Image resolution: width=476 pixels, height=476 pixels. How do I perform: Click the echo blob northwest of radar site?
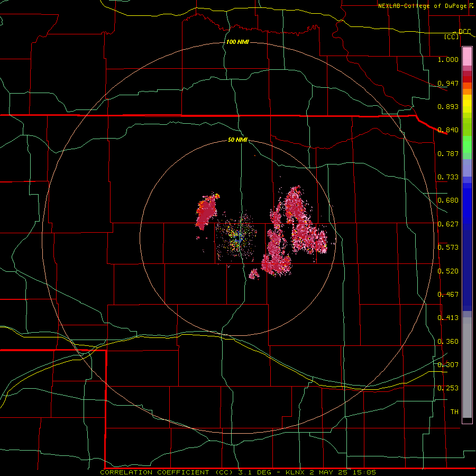tap(206, 211)
